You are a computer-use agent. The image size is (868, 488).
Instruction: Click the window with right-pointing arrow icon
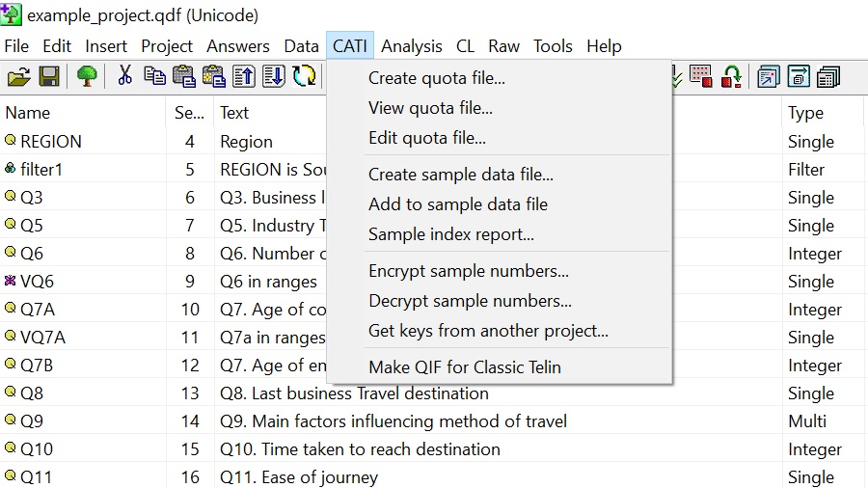799,76
